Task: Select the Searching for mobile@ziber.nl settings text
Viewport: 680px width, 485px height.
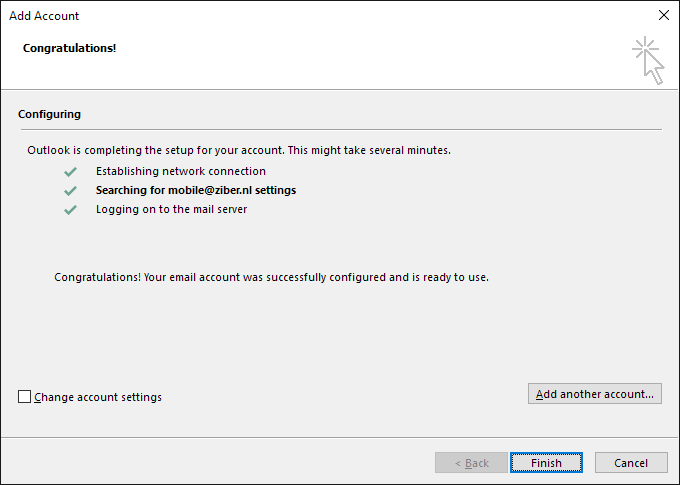Action: click(196, 190)
